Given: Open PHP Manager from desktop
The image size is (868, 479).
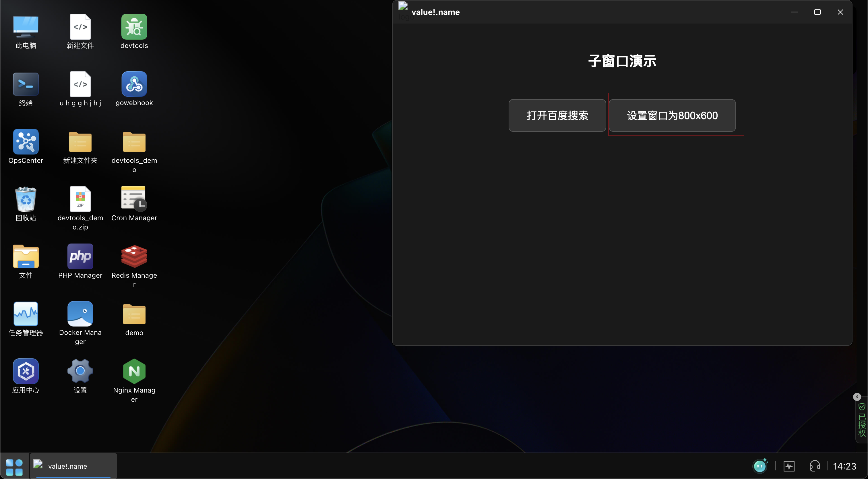Looking at the screenshot, I should tap(80, 256).
